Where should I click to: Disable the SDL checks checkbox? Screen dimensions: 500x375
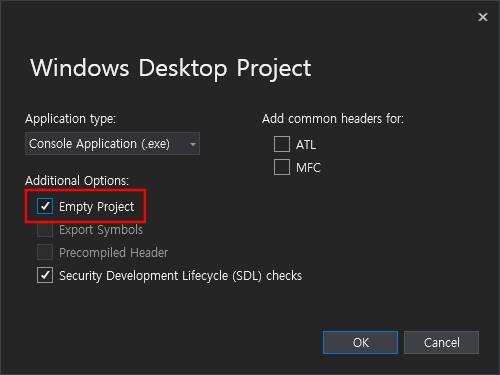click(45, 275)
